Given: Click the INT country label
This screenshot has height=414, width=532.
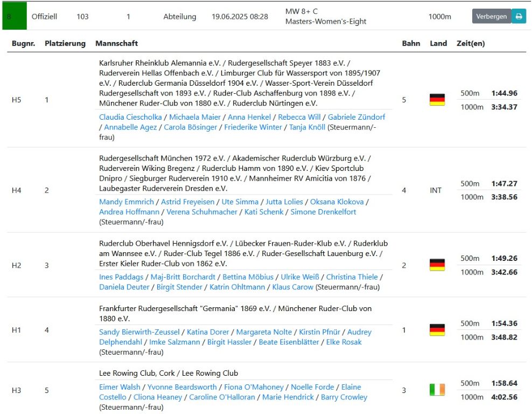Looking at the screenshot, I should pyautogui.click(x=436, y=190).
